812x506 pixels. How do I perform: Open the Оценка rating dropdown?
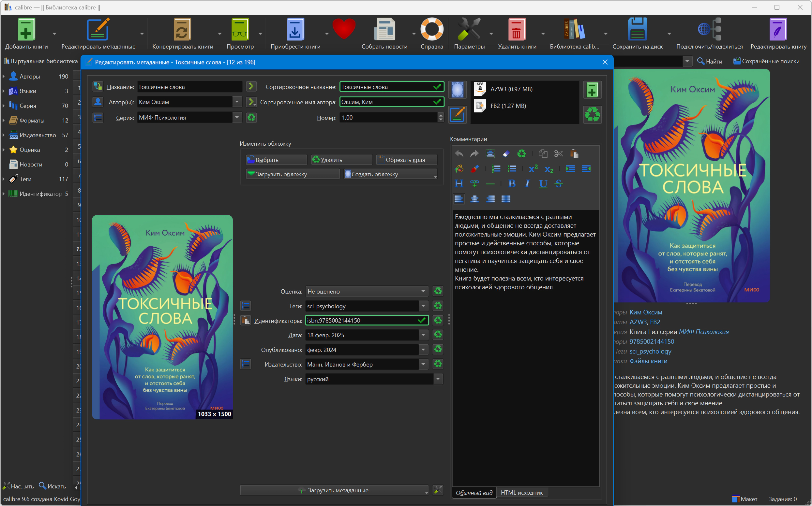(423, 292)
